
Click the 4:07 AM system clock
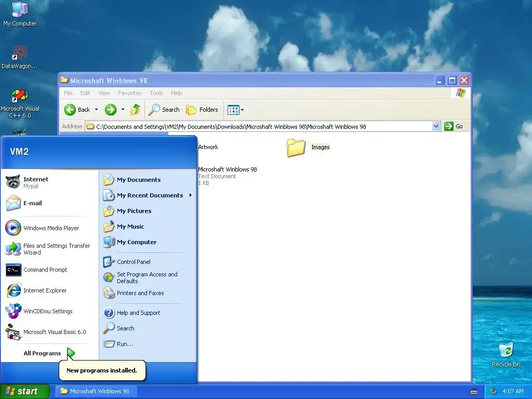pos(513,391)
